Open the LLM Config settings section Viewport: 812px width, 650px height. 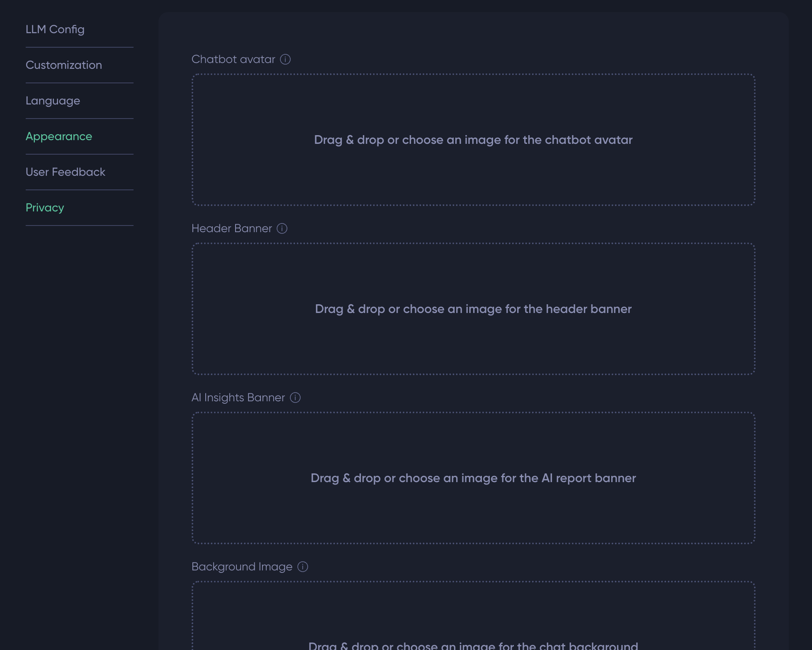pyautogui.click(x=55, y=29)
